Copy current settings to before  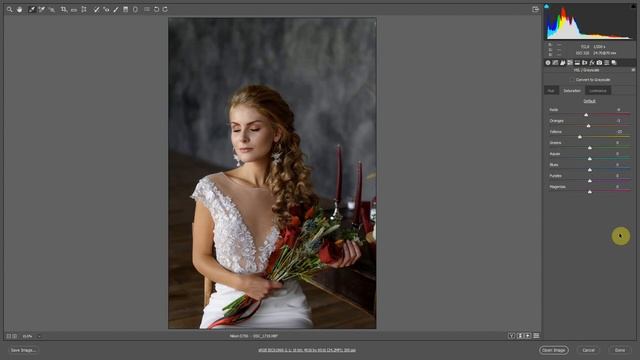point(528,336)
